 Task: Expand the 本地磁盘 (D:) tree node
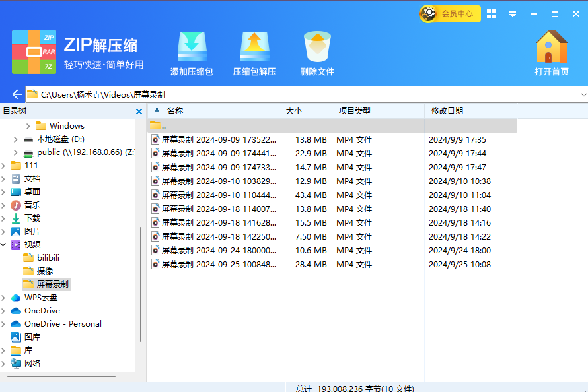(16, 139)
